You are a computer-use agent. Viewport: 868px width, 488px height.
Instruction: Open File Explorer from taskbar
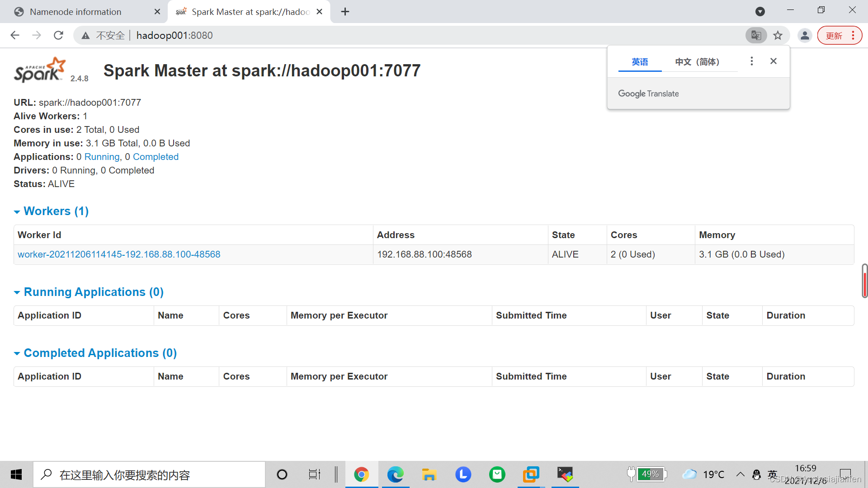coord(429,474)
